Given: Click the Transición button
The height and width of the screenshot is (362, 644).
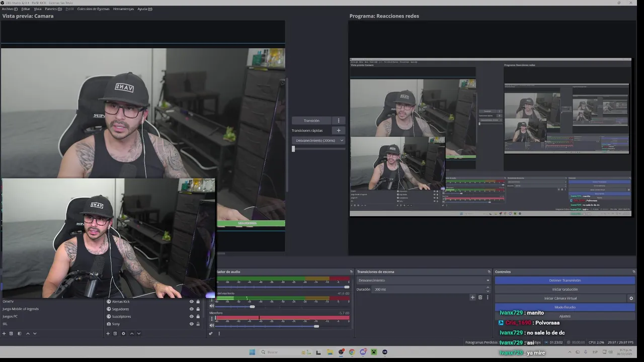Looking at the screenshot, I should (311, 121).
